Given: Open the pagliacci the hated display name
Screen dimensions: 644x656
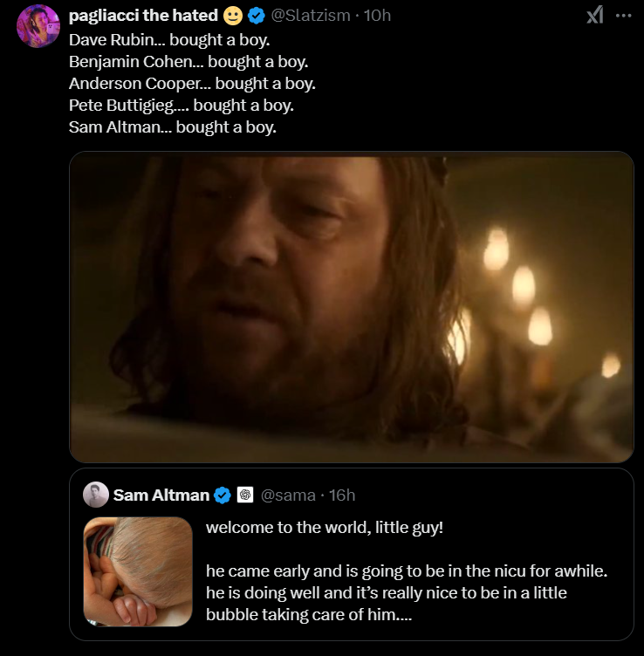Looking at the screenshot, I should pyautogui.click(x=143, y=16).
